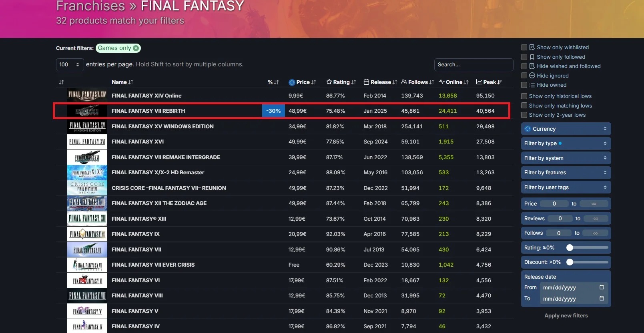The height and width of the screenshot is (333, 644).
Task: Sort by Follows people column
Action: [x=417, y=82]
